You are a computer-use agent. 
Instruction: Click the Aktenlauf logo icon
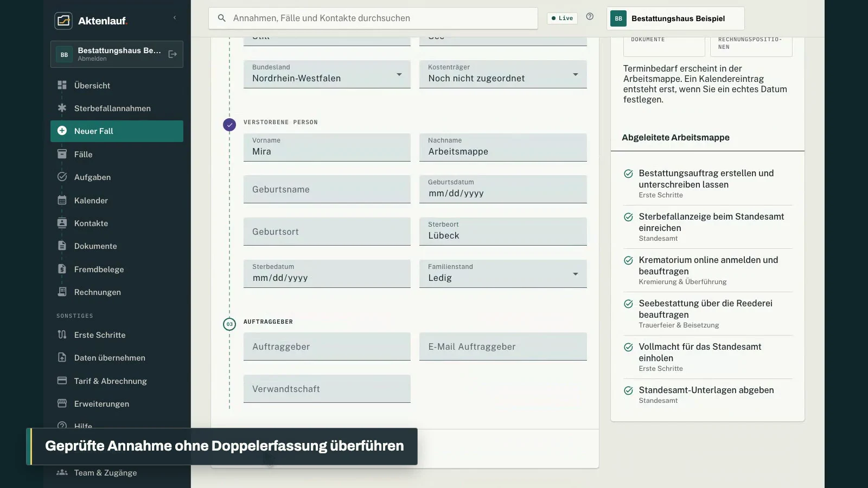tap(63, 21)
